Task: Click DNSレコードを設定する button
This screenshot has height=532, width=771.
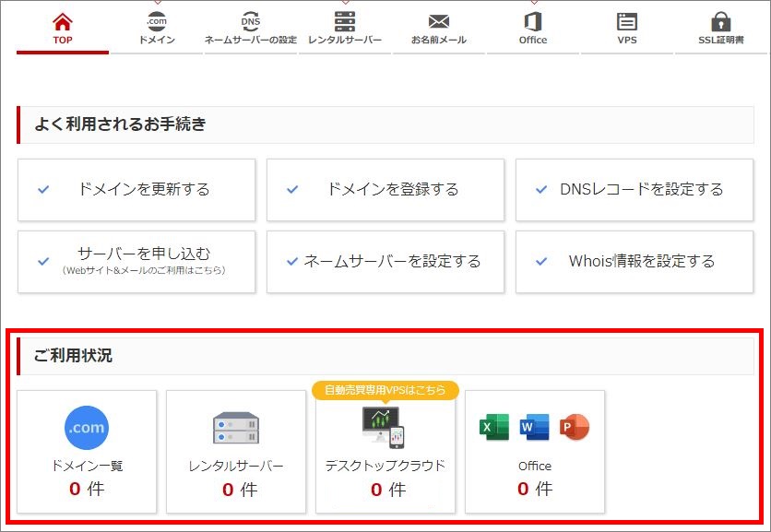Action: coord(634,190)
